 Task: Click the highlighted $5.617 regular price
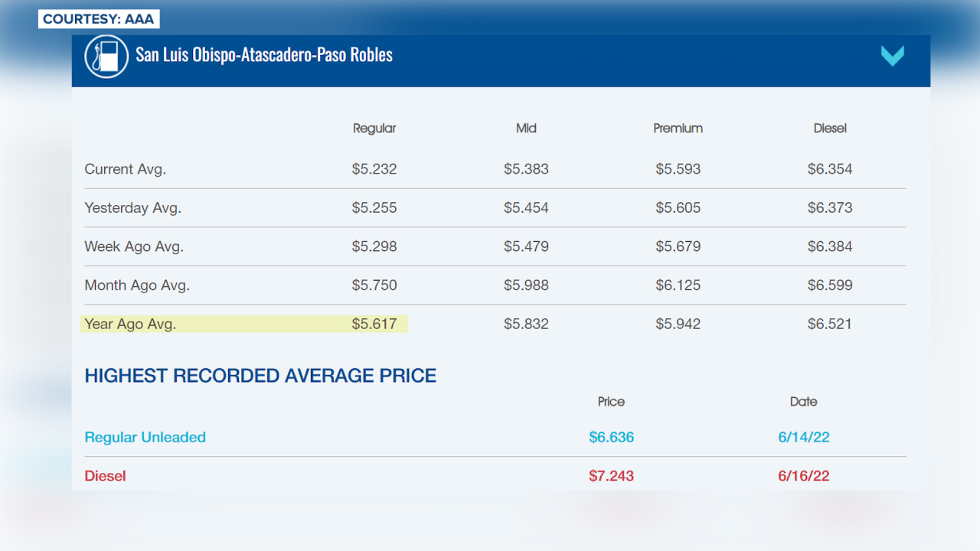[374, 324]
